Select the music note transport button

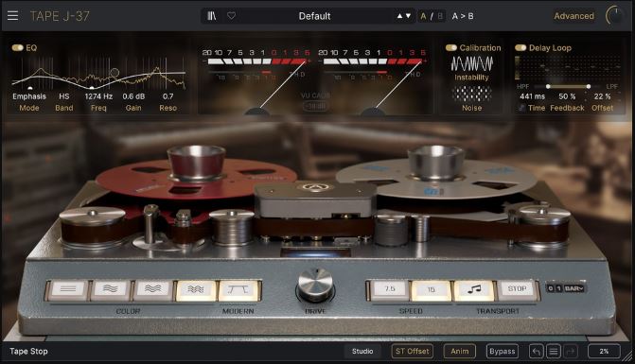pos(474,289)
